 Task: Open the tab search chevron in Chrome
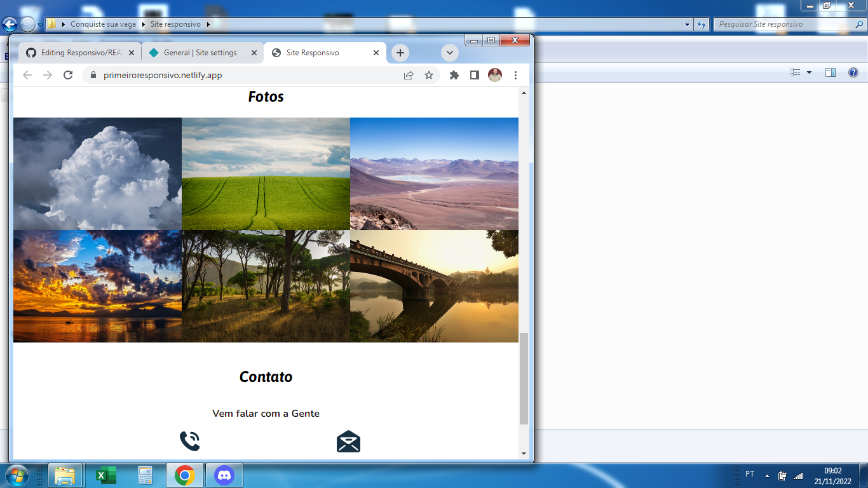tap(450, 53)
